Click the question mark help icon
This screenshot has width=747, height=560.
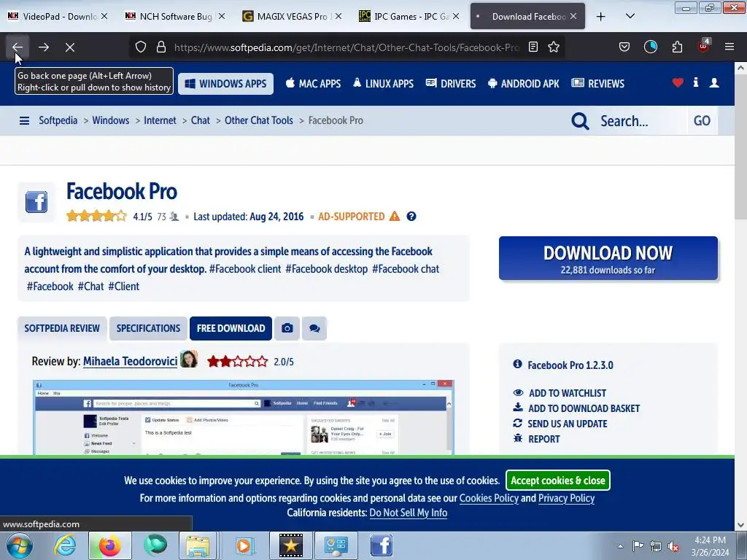(x=411, y=216)
